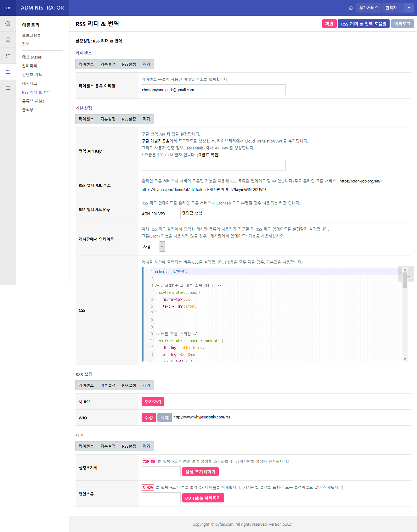Viewport: 417px width, 532px height.
Task: Open settings via the gear sidebar icon
Action: click(8, 24)
